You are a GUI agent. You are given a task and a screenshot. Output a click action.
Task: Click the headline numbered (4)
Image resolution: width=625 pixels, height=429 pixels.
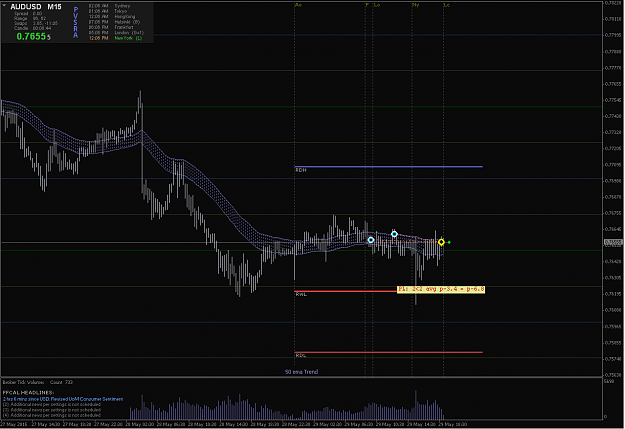[x=52, y=415]
